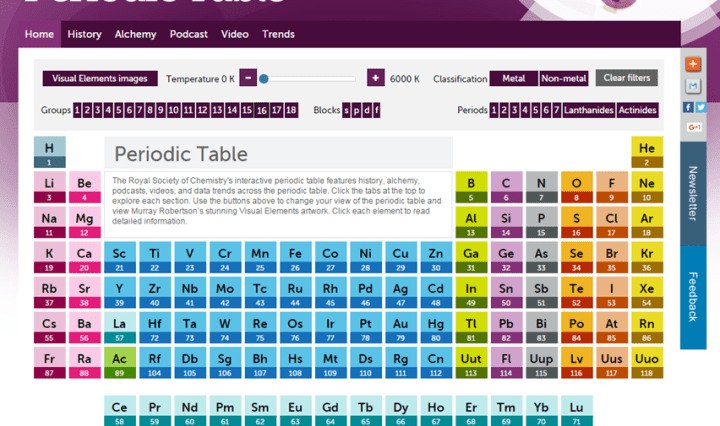Click the orange plus share icon

pyautogui.click(x=694, y=64)
